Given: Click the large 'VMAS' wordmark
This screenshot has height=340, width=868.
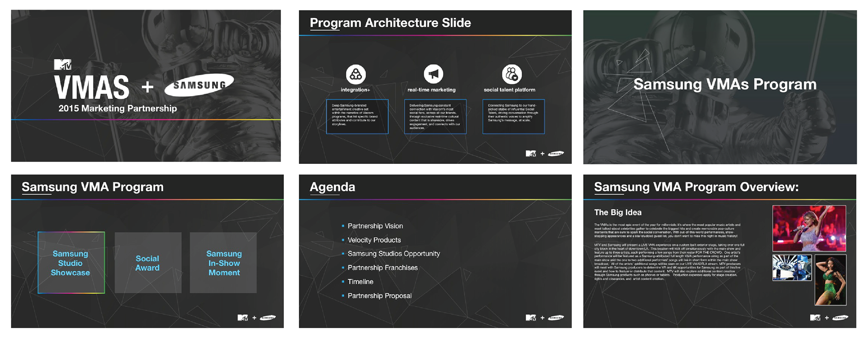Looking at the screenshot, I should 92,87.
